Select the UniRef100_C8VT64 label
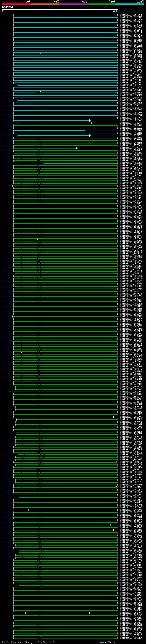The width and height of the screenshot is (146, 644). click(131, 625)
